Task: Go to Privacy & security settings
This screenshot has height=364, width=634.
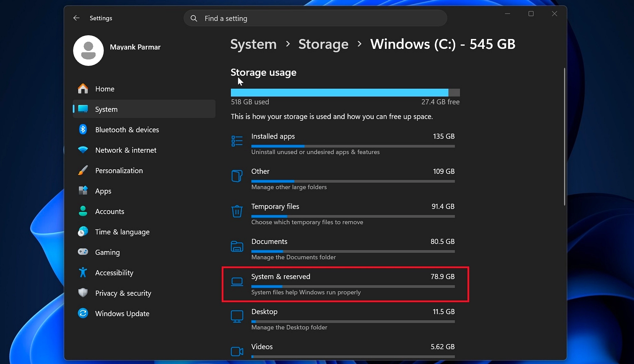Action: pos(144,293)
